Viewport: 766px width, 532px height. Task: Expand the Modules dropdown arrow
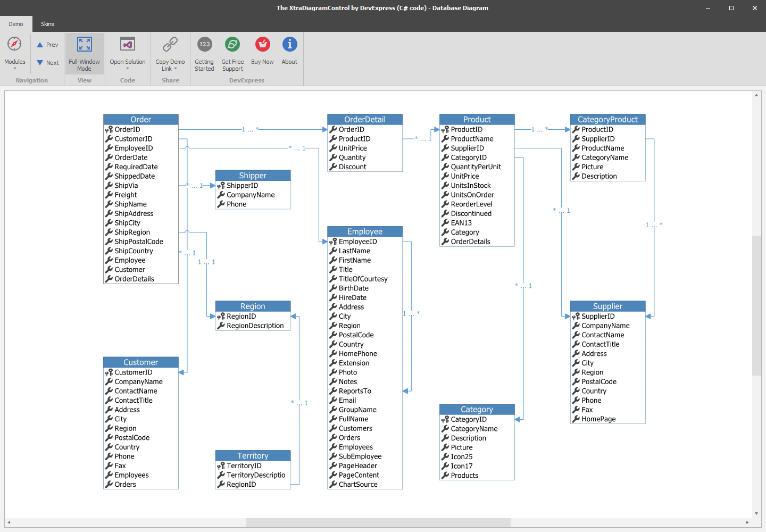(15, 69)
